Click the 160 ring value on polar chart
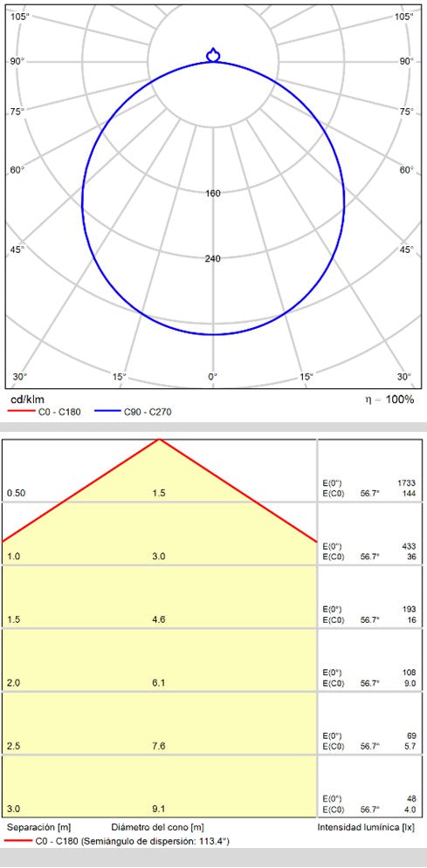 pos(213,193)
